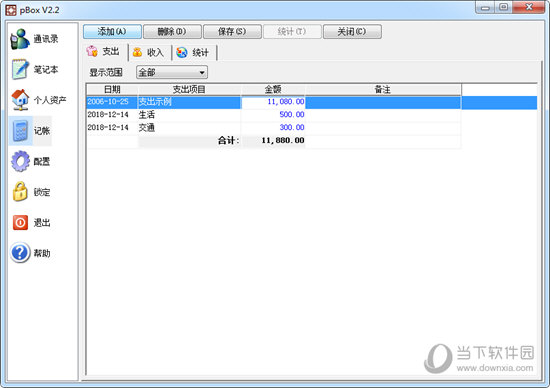The height and width of the screenshot is (388, 550).
Task: Click the 锁定 padlock icon
Action: pos(20,192)
